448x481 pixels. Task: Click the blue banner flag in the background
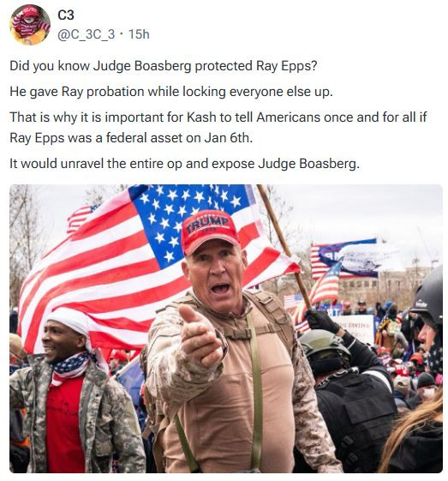pyautogui.click(x=348, y=258)
